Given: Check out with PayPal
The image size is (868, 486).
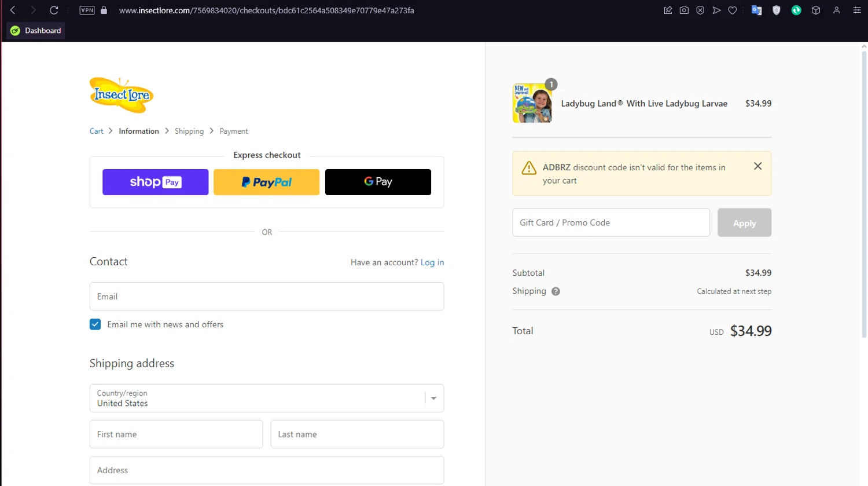Looking at the screenshot, I should [266, 182].
